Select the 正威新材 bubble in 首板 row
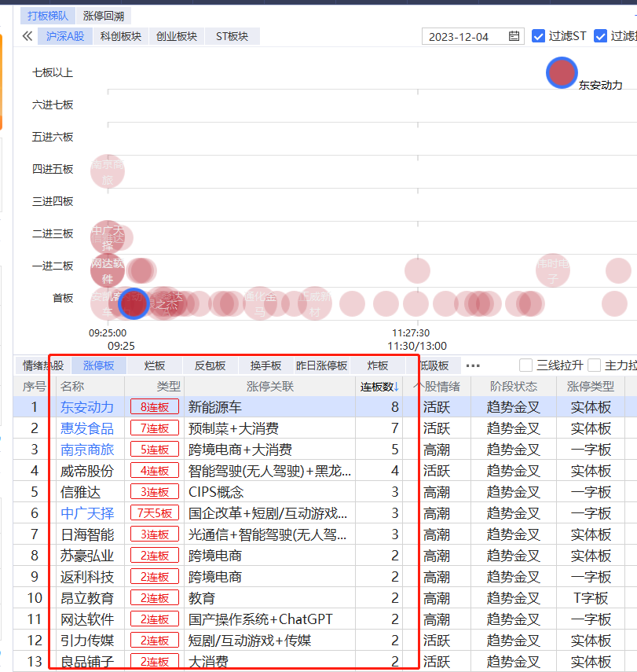 coord(315,303)
